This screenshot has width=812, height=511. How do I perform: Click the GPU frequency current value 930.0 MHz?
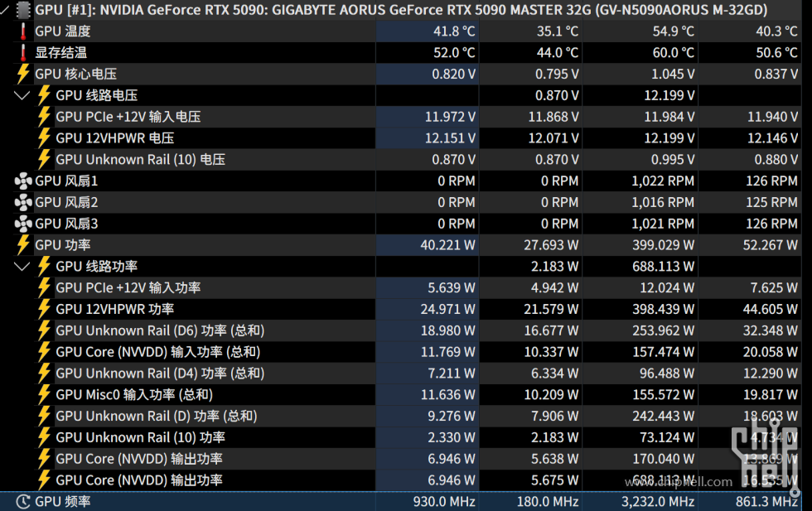pyautogui.click(x=444, y=501)
